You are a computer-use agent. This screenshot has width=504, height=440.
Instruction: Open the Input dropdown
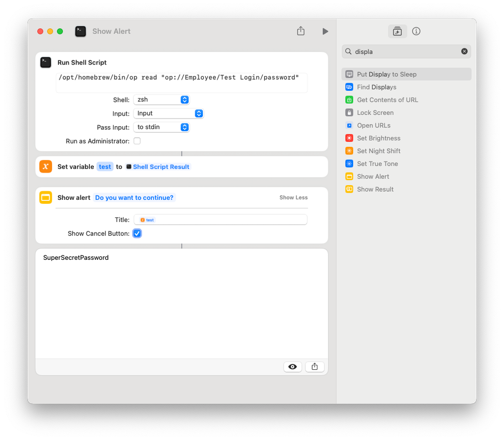tap(169, 114)
